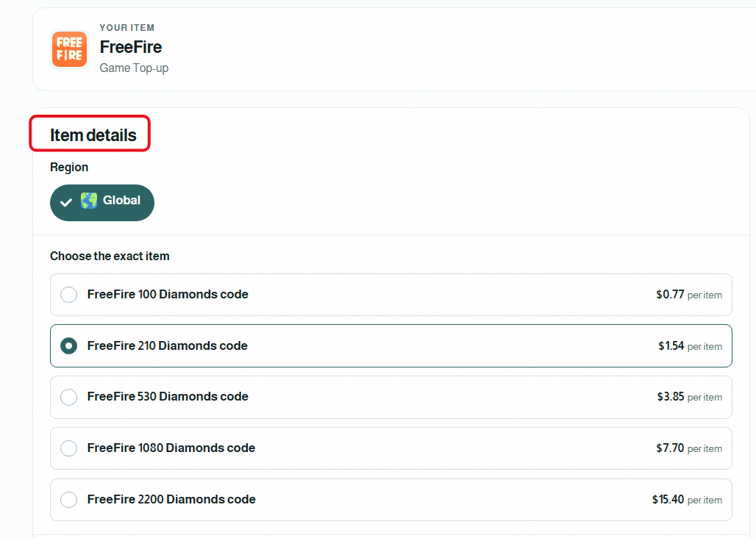This screenshot has width=756, height=538.
Task: Click the $1.54 per item price
Action: (690, 346)
